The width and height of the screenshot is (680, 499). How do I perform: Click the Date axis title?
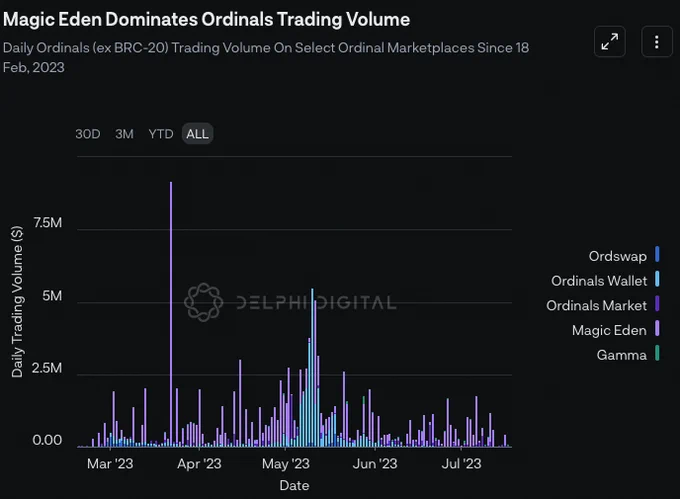(294, 485)
